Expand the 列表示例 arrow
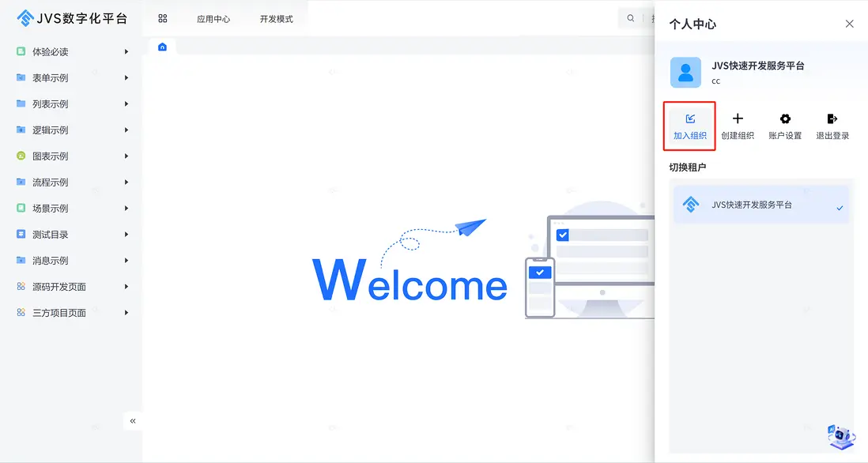The width and height of the screenshot is (868, 463). [126, 104]
